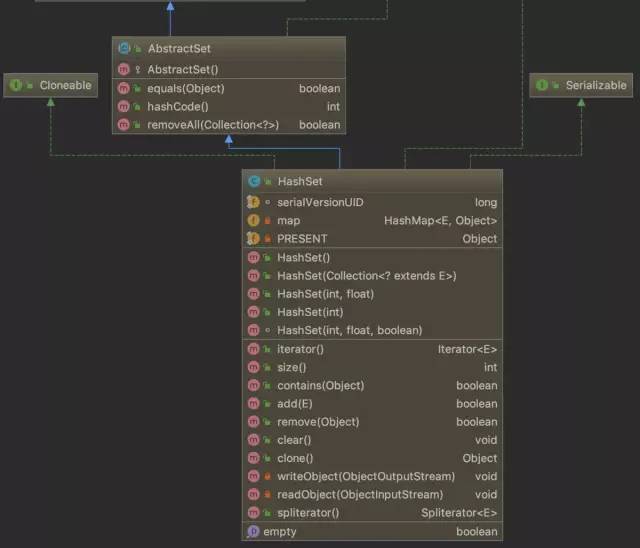Select the AbstractSet class title

pyautogui.click(x=179, y=49)
